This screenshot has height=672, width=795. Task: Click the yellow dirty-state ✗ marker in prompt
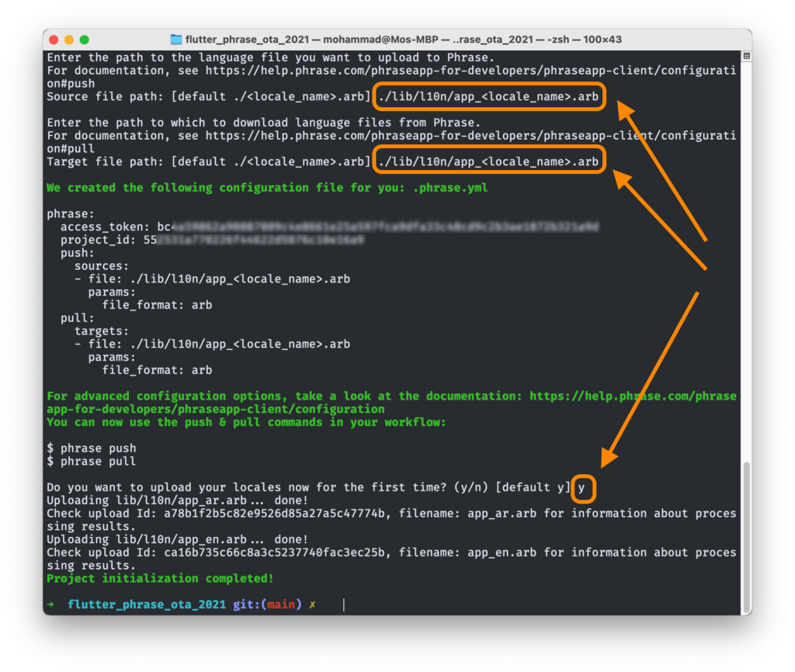click(312, 604)
